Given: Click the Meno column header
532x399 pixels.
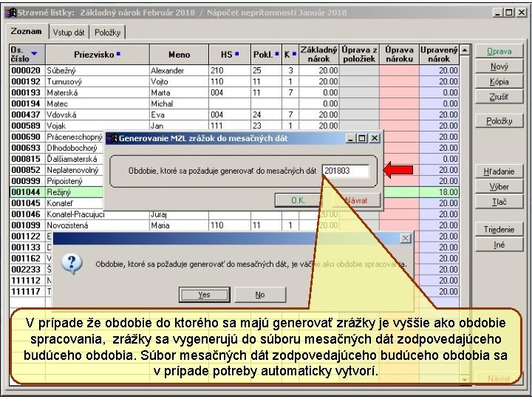Looking at the screenshot, I should (179, 54).
